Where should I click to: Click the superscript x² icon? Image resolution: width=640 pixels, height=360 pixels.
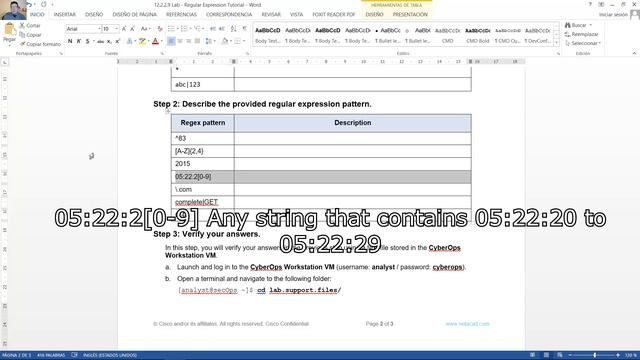(118, 41)
